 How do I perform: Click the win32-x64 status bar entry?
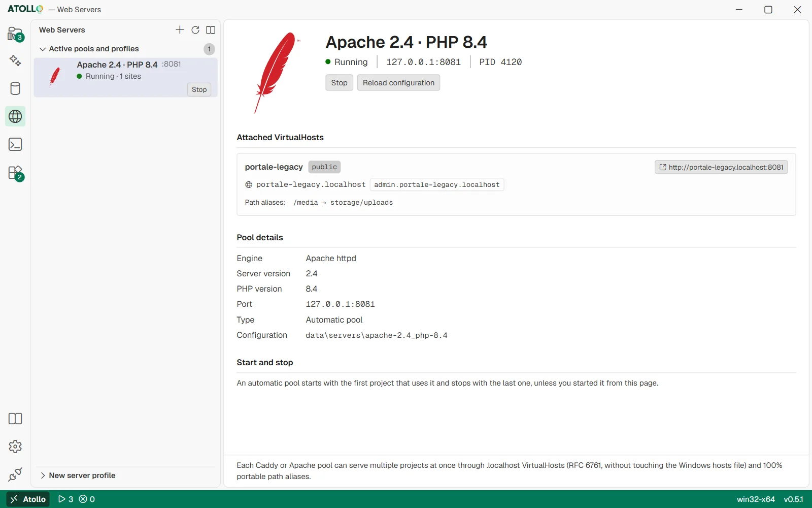(756, 499)
